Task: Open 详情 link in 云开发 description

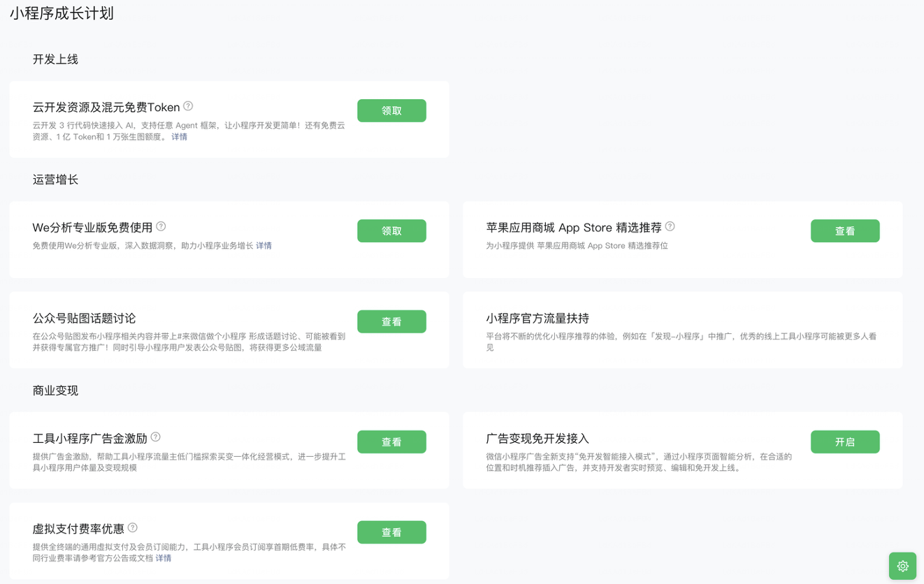Action: pos(180,137)
